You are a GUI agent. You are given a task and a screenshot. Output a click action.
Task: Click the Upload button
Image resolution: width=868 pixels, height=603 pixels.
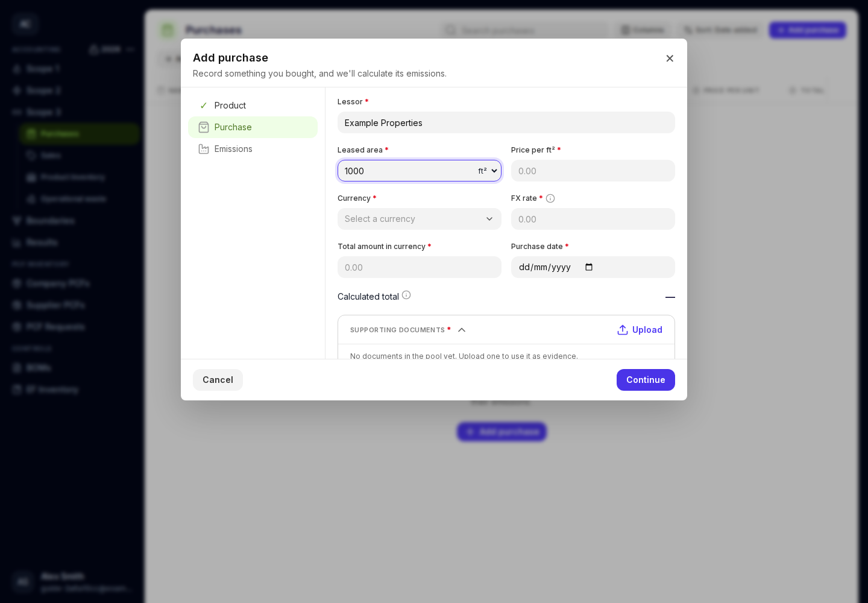tap(640, 330)
